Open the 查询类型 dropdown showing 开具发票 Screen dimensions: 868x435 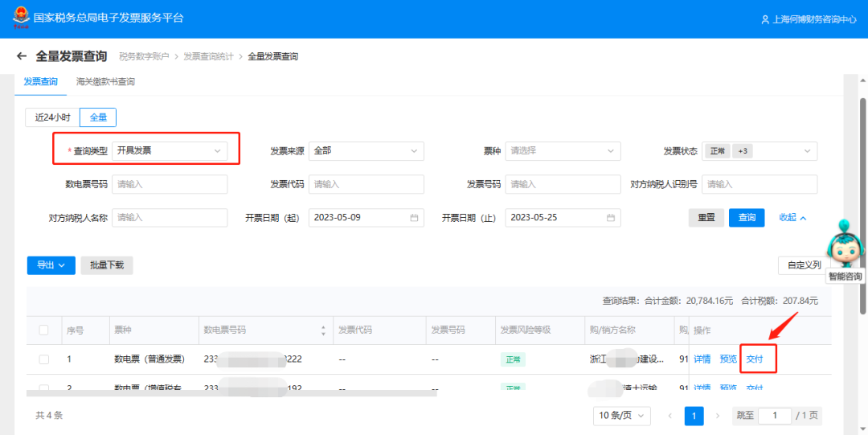(x=169, y=150)
